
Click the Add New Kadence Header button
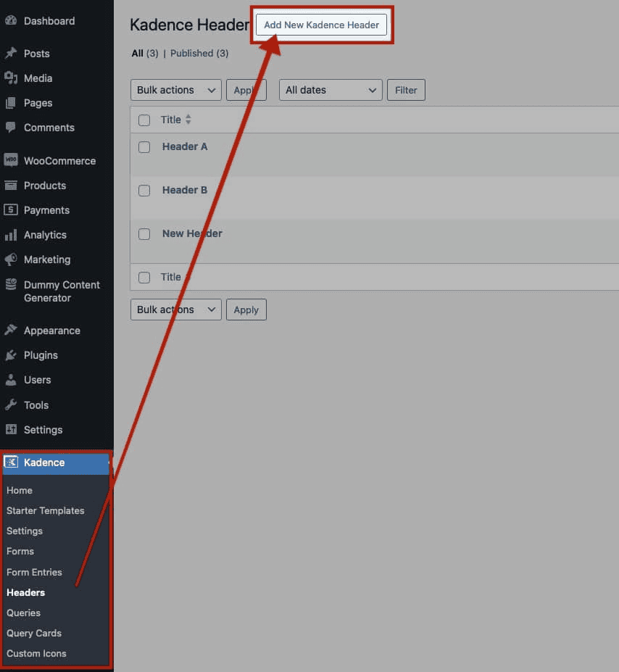point(321,25)
